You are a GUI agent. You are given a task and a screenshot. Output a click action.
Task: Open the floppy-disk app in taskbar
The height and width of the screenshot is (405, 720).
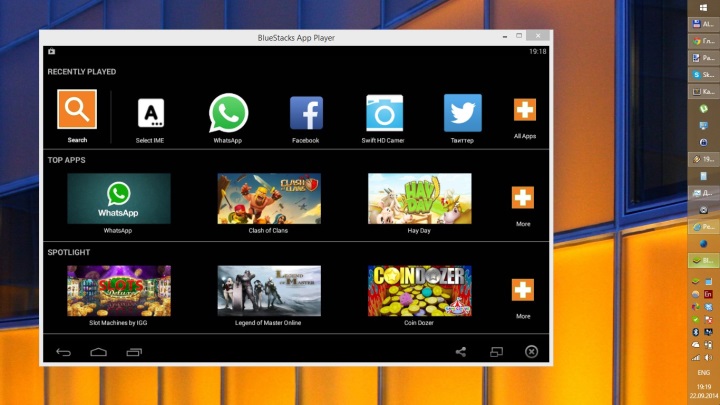[703, 24]
